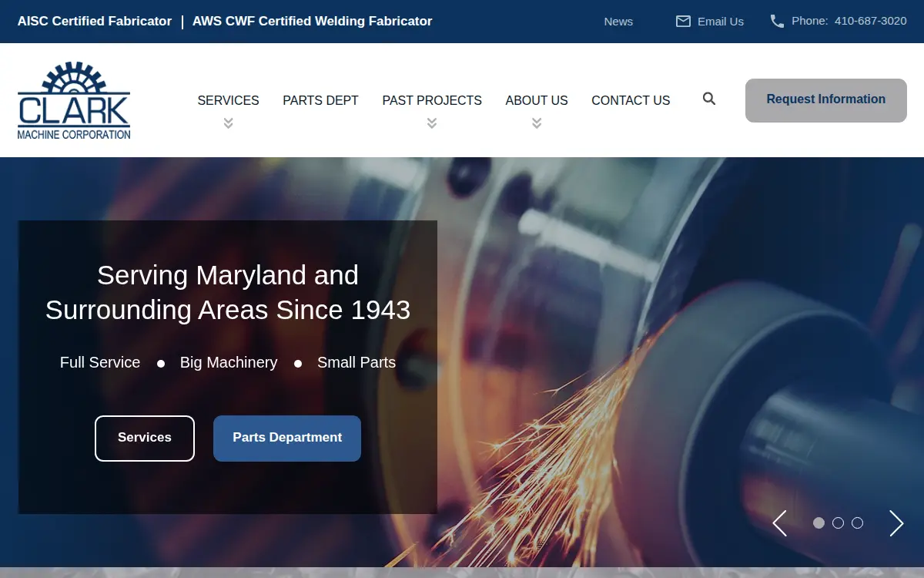Click the 'Full Service' text
The height and width of the screenshot is (578, 924).
(100, 362)
